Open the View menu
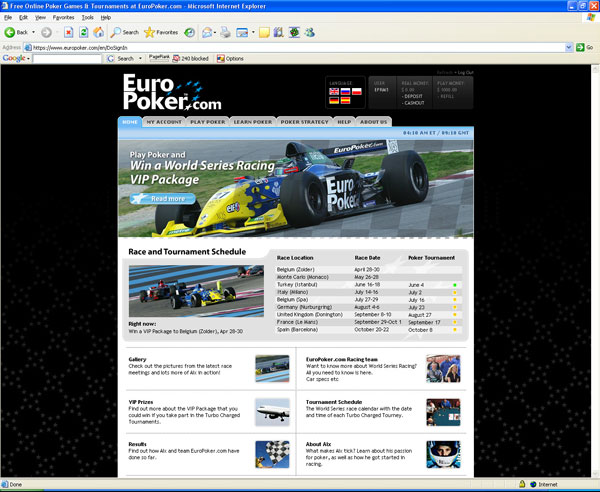The image size is (600, 492). (x=40, y=18)
